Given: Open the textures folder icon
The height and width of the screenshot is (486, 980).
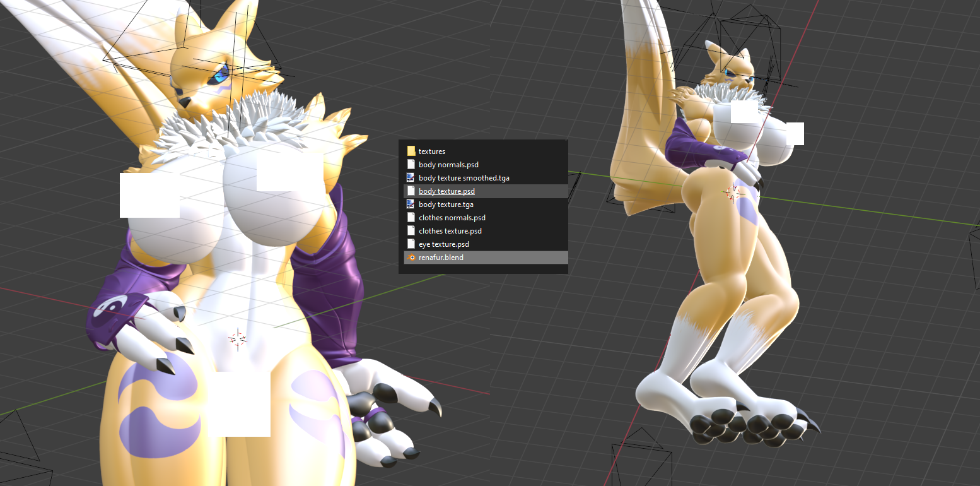Looking at the screenshot, I should (411, 151).
